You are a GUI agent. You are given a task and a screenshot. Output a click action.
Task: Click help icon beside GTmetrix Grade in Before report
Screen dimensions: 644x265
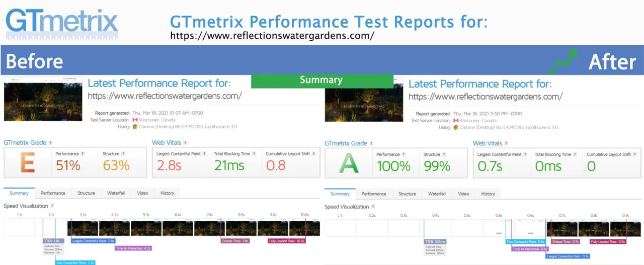coord(50,143)
